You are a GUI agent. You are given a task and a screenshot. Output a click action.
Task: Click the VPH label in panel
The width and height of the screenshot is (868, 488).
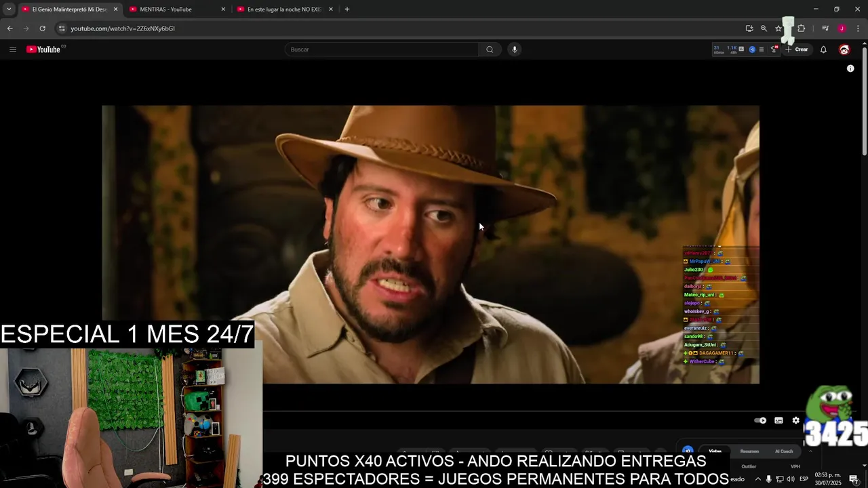(x=795, y=466)
